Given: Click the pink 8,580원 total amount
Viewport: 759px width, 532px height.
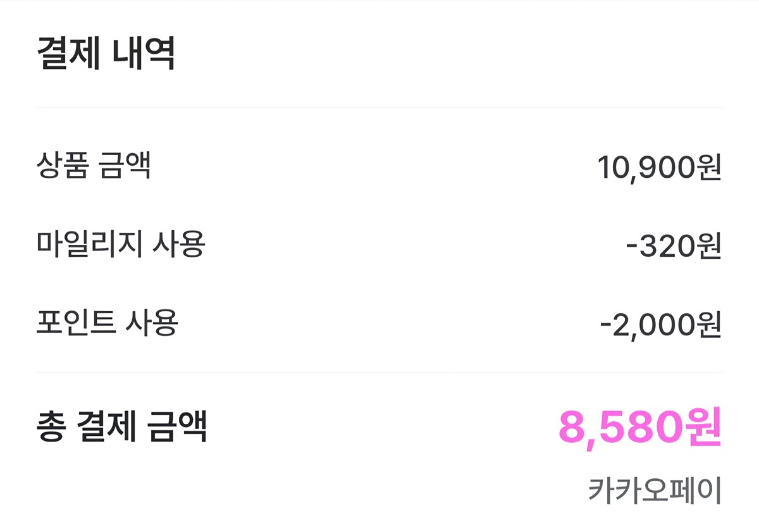Looking at the screenshot, I should click(639, 428).
